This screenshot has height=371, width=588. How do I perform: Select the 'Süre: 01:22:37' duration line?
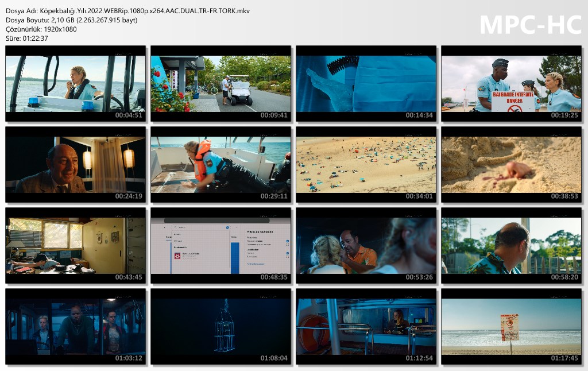point(27,38)
